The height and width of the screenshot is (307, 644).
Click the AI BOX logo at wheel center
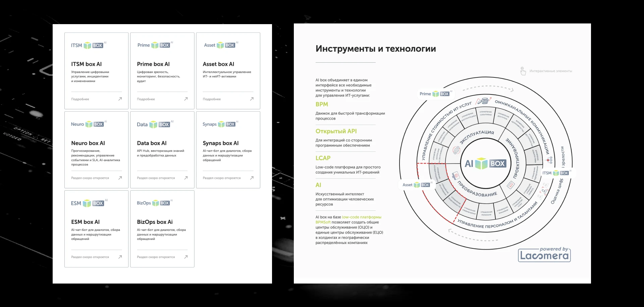485,163
